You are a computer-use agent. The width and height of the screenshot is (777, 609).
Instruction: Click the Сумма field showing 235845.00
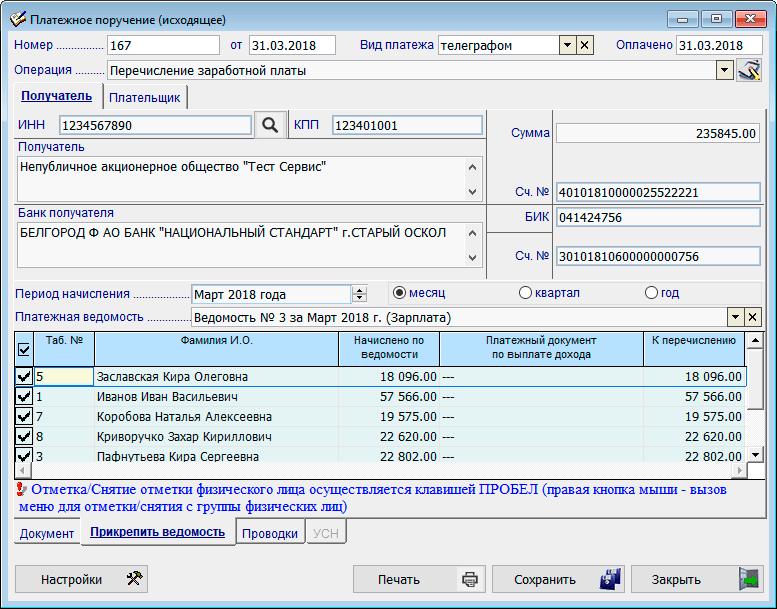coord(658,133)
